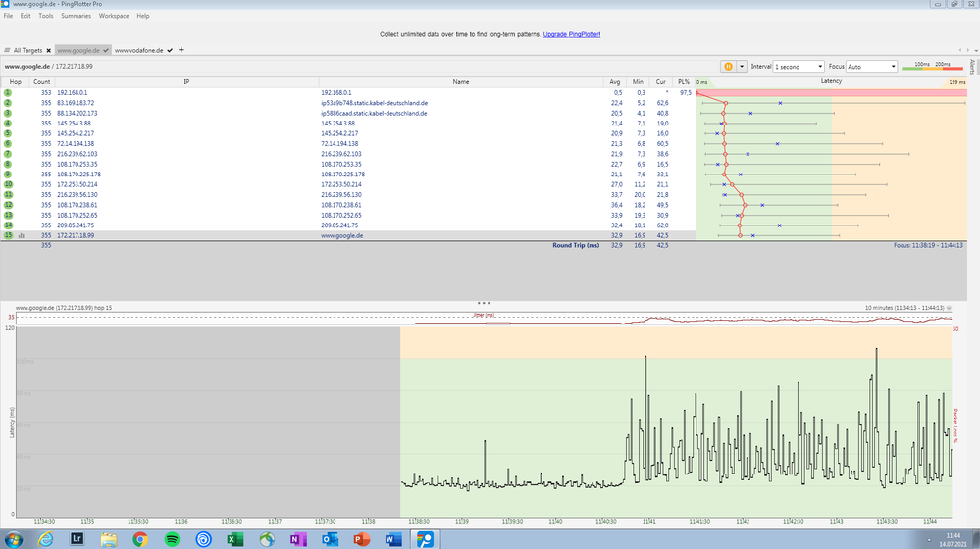Open PowerPoint from the taskbar
Viewport: 980px width, 549px height.
point(361,539)
